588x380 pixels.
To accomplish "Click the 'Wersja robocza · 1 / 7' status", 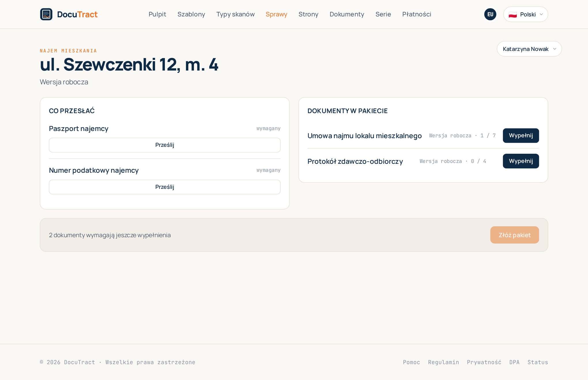I will pos(462,136).
